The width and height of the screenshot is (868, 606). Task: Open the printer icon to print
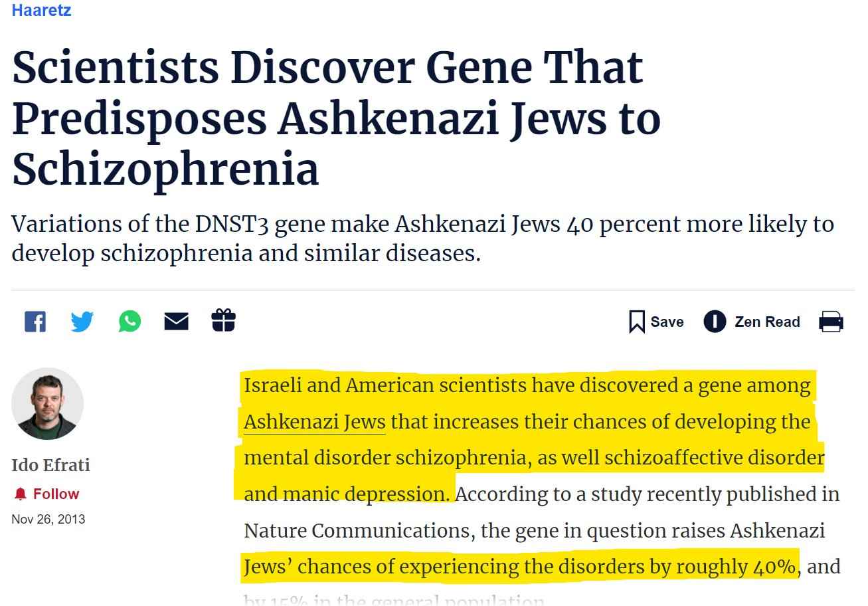coord(831,322)
